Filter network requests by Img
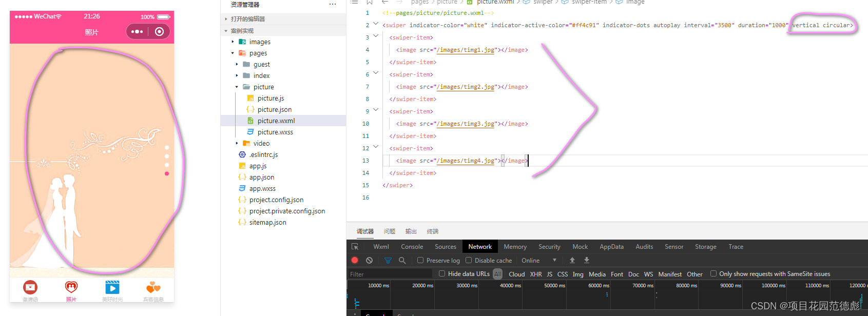868x316 pixels. (x=578, y=274)
